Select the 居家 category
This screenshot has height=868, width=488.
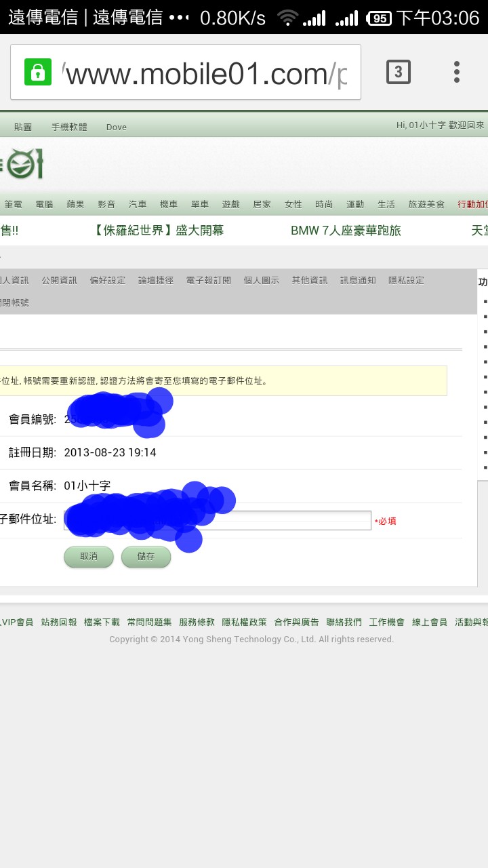point(262,204)
